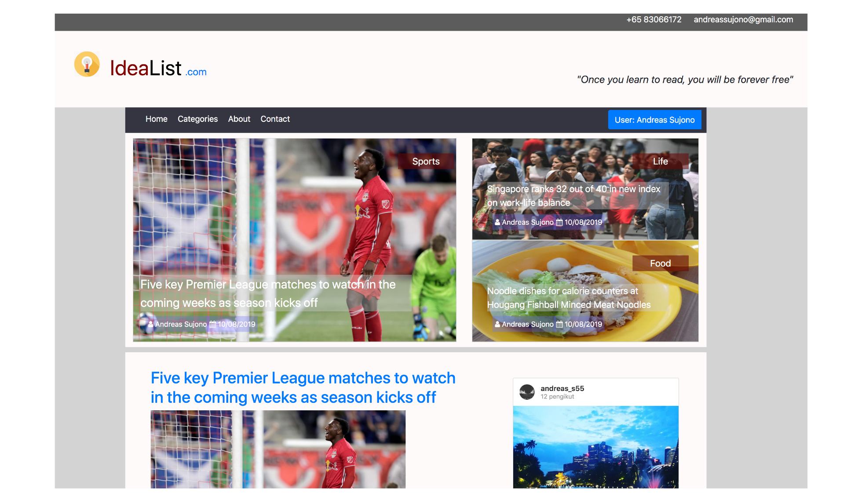Click the user icon in Life article byline
This screenshot has width=862, height=504.
click(x=497, y=223)
